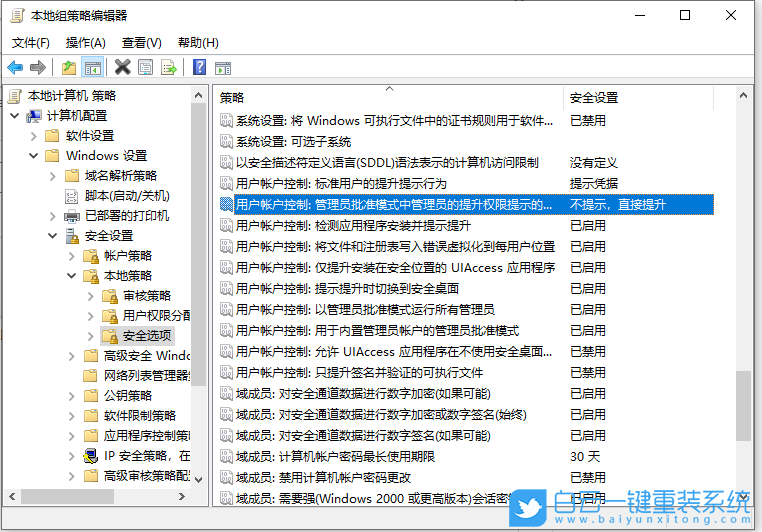Viewport: 762px width, 532px height.
Task: Expand the 审核策略 node
Action: [x=90, y=295]
